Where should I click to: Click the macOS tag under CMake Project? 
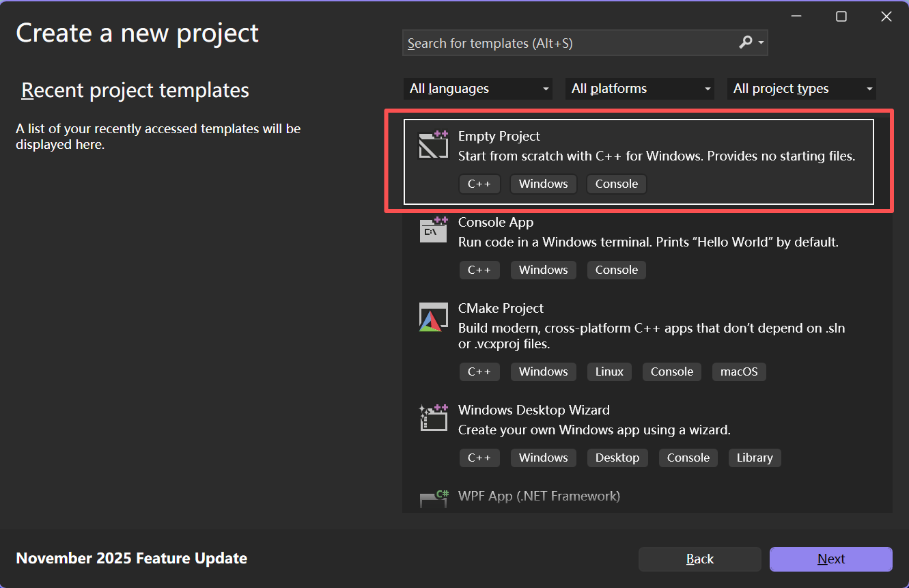tap(739, 372)
